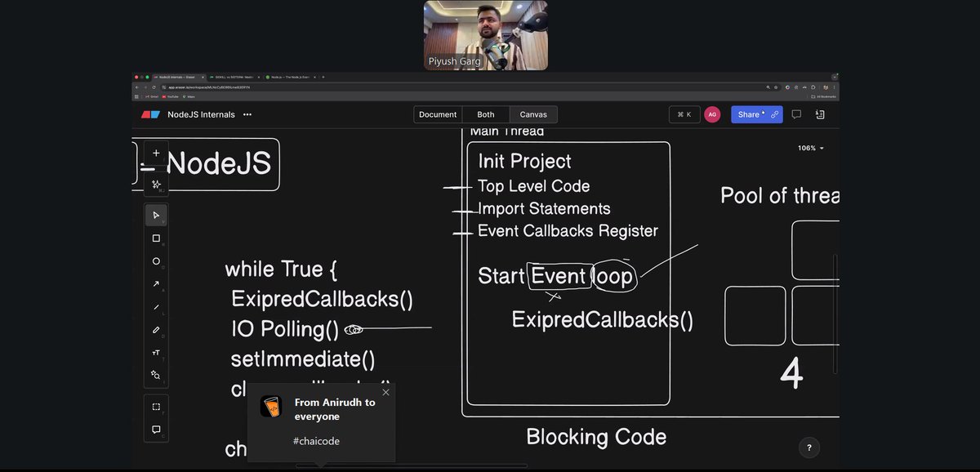
Task: Select the pencil freehand draw tool
Action: click(x=156, y=330)
